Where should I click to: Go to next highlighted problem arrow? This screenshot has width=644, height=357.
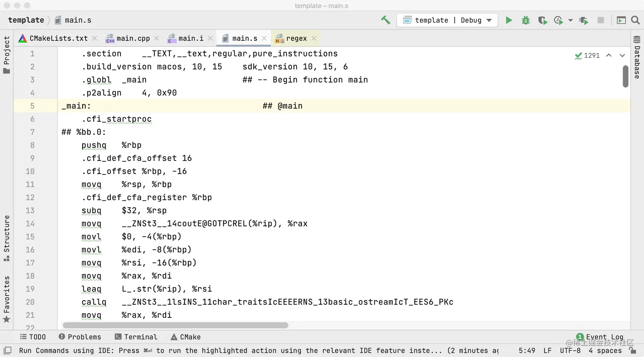pos(622,55)
